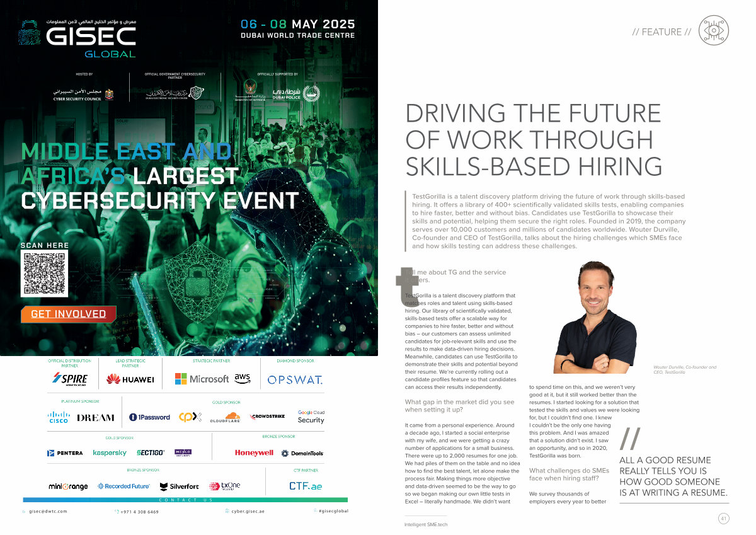
Task: Select the DREAM logo
Action: (96, 417)
